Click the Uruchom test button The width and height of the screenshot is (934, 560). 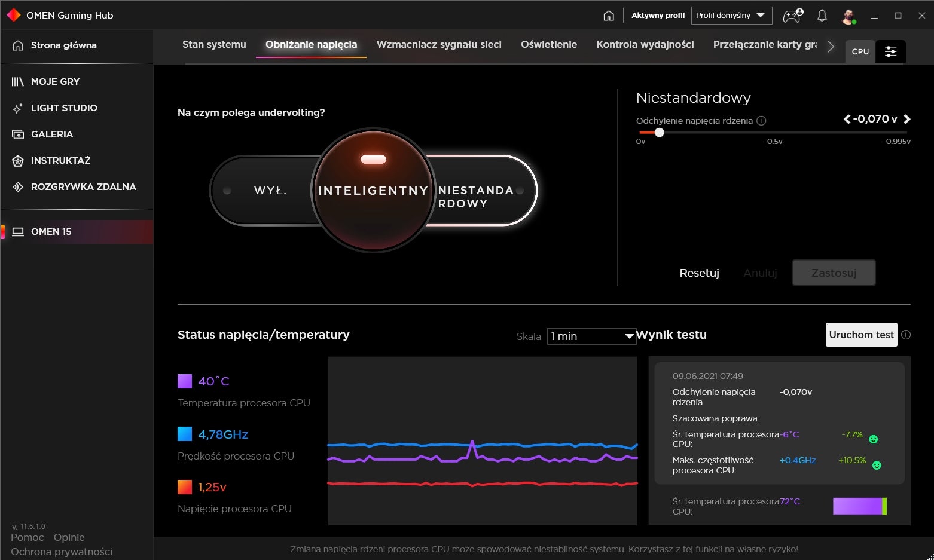pyautogui.click(x=861, y=335)
